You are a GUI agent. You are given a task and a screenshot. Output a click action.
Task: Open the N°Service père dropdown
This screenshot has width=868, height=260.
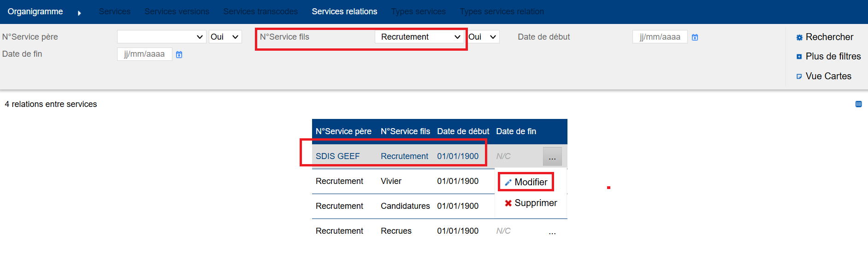(161, 37)
